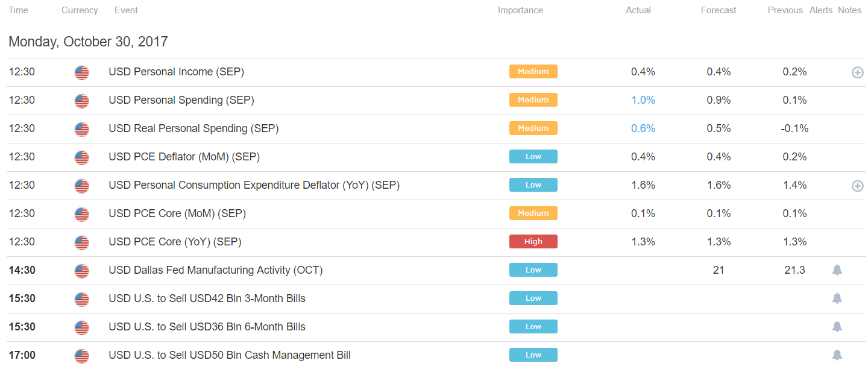The width and height of the screenshot is (868, 372).
Task: Click US flag in USD Real Personal Spending row
Action: [81, 129]
